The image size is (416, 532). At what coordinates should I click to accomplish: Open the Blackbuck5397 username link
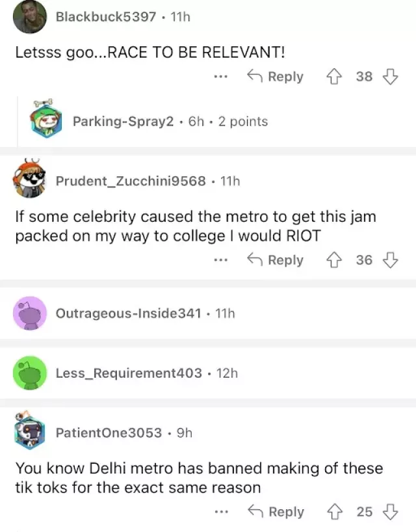(106, 17)
